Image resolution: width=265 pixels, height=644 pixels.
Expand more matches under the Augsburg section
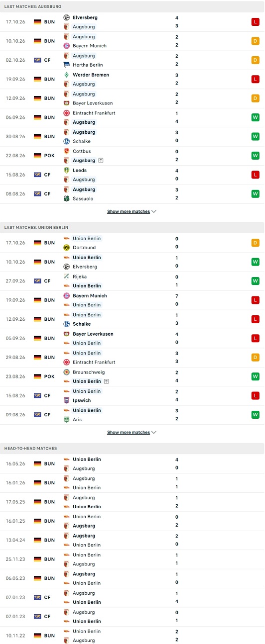point(132,211)
